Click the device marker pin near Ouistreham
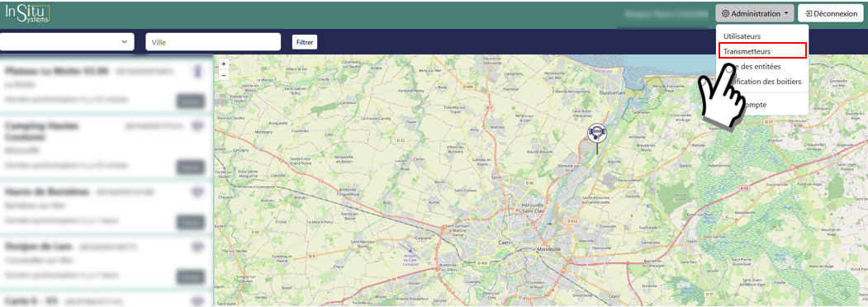The height and width of the screenshot is (307, 868). pyautogui.click(x=597, y=139)
